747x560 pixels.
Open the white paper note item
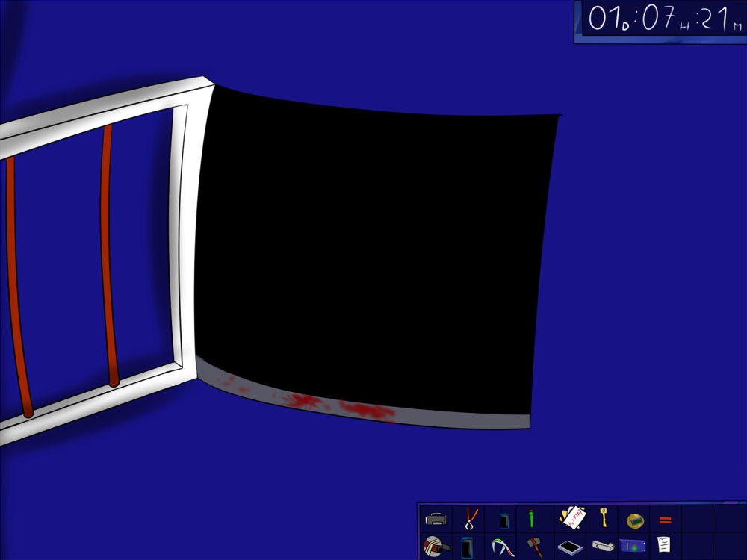pos(663,545)
